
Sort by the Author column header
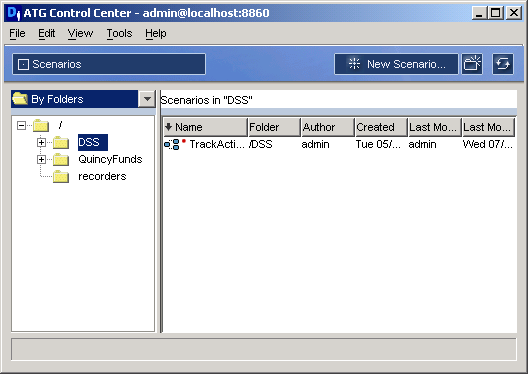328,127
